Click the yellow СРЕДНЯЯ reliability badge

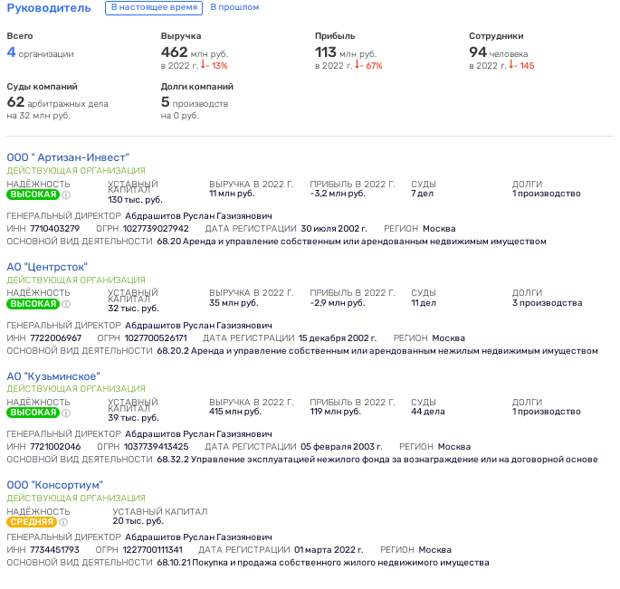31,521
